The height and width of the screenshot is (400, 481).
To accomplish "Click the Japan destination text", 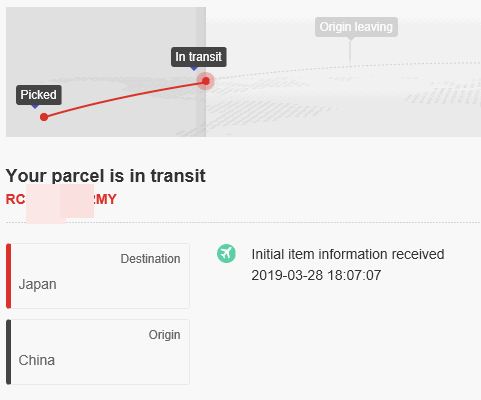I will click(x=37, y=284).
